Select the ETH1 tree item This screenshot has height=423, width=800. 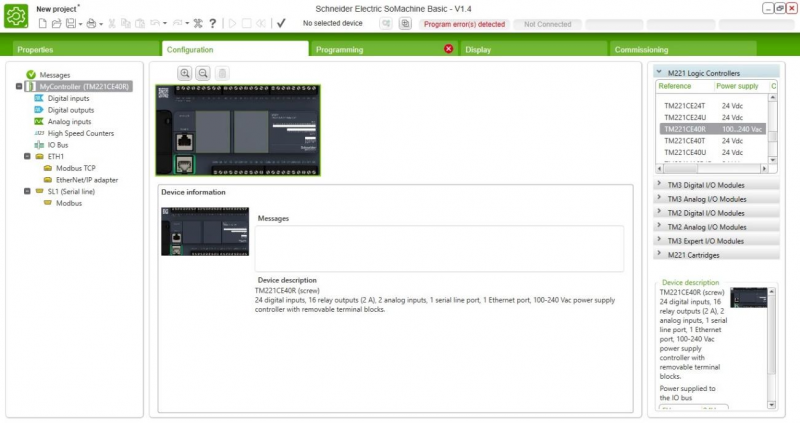[x=56, y=157]
